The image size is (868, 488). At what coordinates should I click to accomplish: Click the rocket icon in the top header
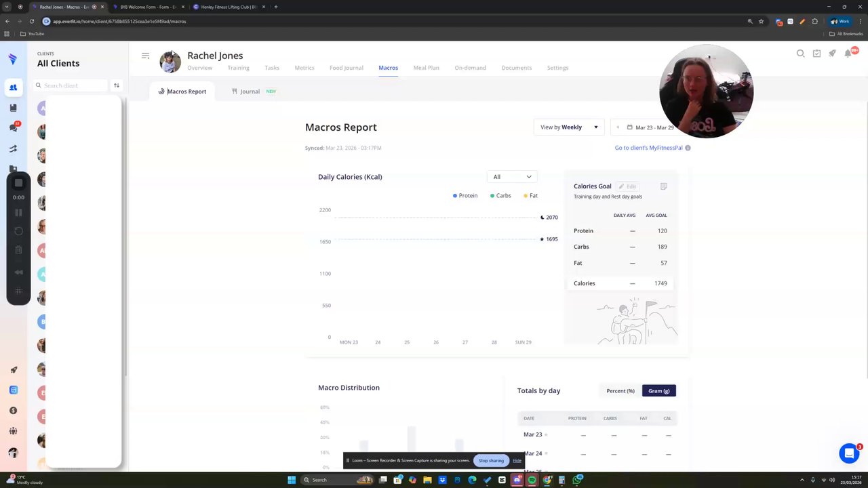[x=832, y=54]
